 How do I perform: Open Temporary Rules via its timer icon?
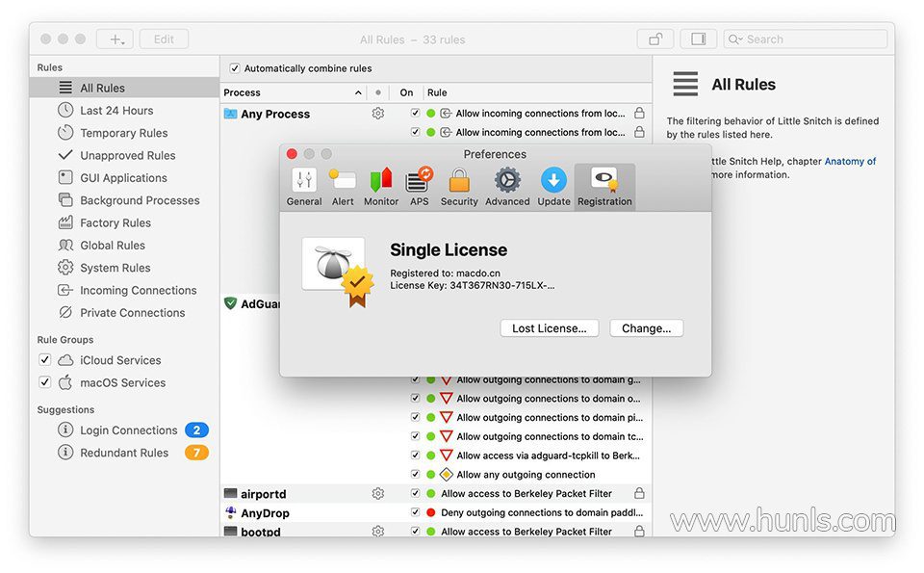point(65,133)
